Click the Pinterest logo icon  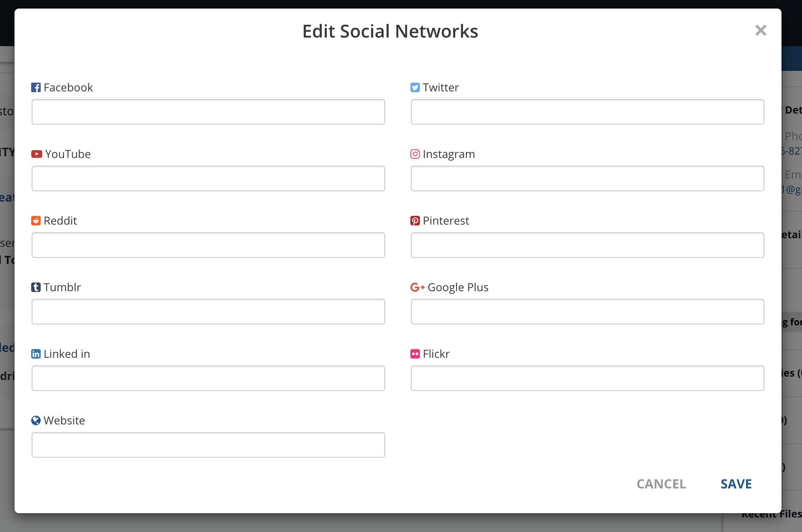(415, 221)
